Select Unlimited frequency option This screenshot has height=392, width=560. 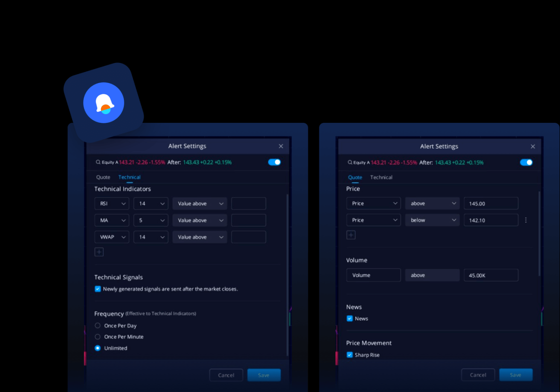[98, 348]
